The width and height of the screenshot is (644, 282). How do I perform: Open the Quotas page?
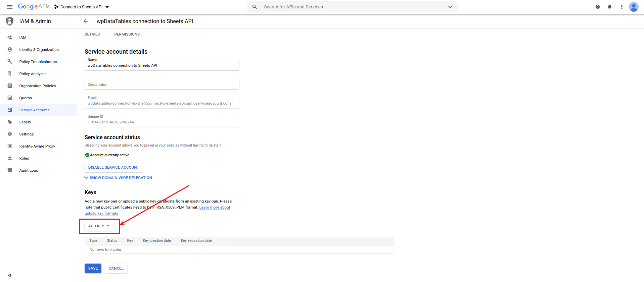click(x=26, y=98)
